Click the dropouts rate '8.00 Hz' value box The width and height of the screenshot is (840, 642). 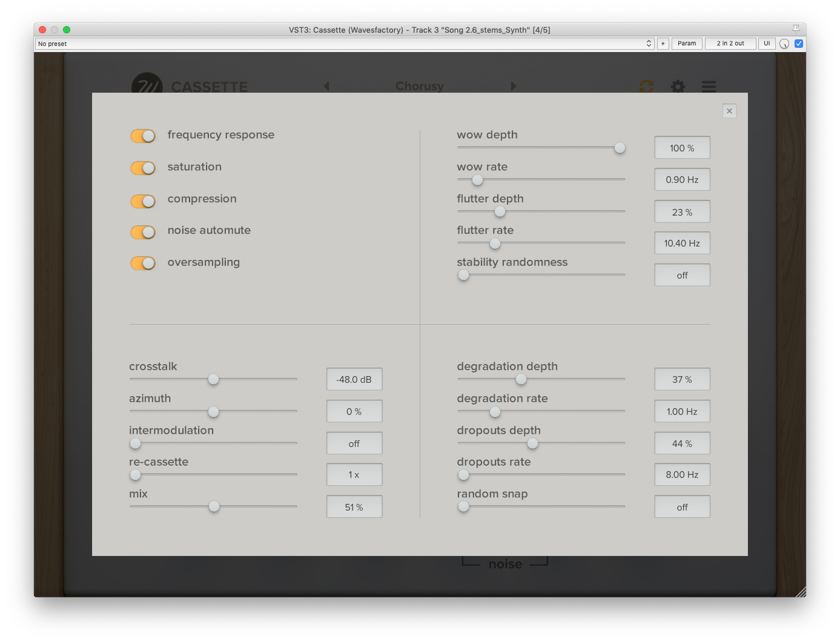pos(682,475)
